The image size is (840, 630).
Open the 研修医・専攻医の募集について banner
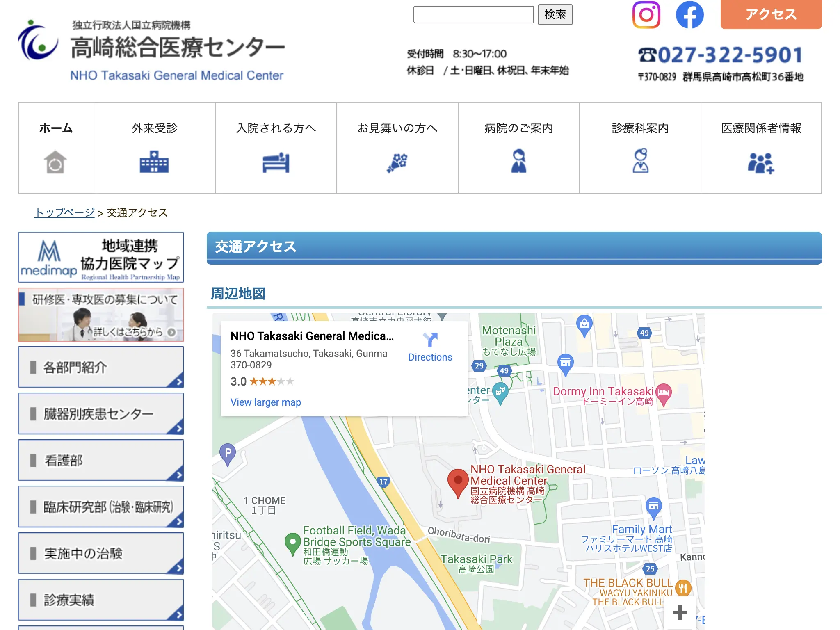pos(101,315)
